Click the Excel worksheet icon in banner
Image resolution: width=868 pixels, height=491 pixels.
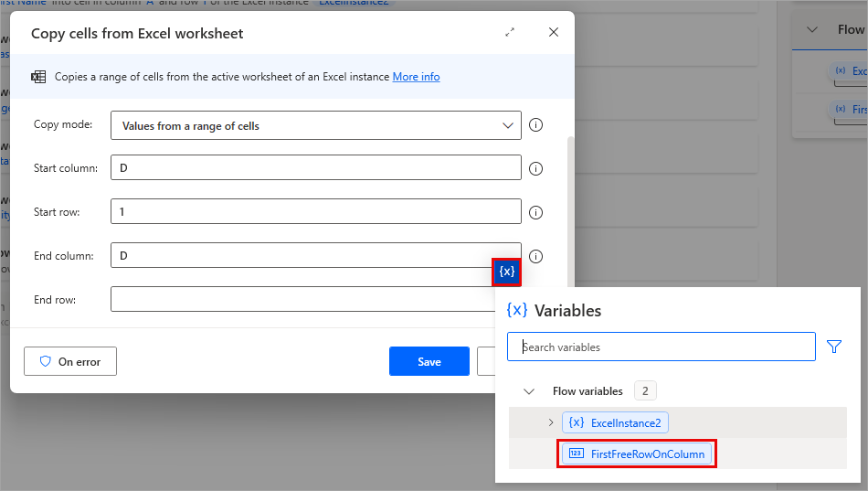click(x=38, y=77)
